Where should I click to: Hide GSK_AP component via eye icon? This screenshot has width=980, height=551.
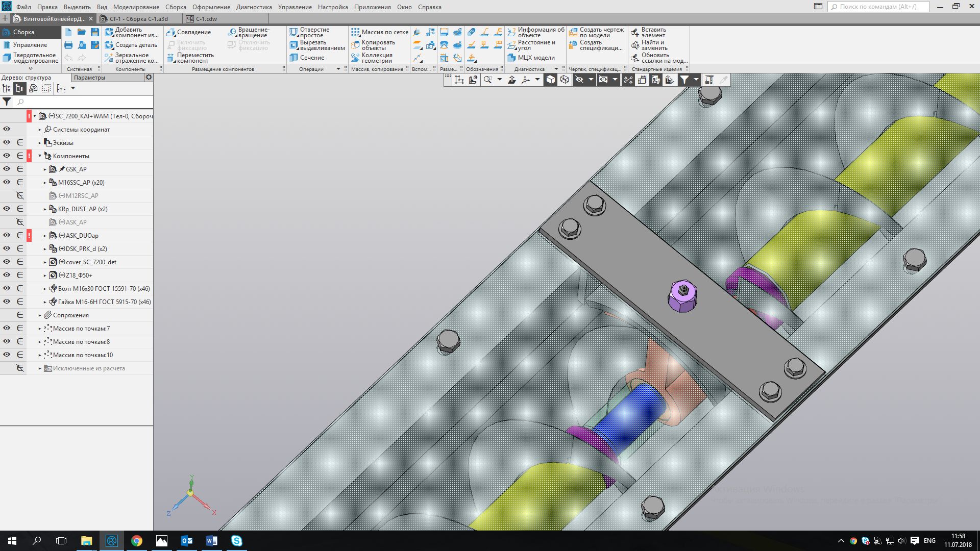tap(7, 169)
